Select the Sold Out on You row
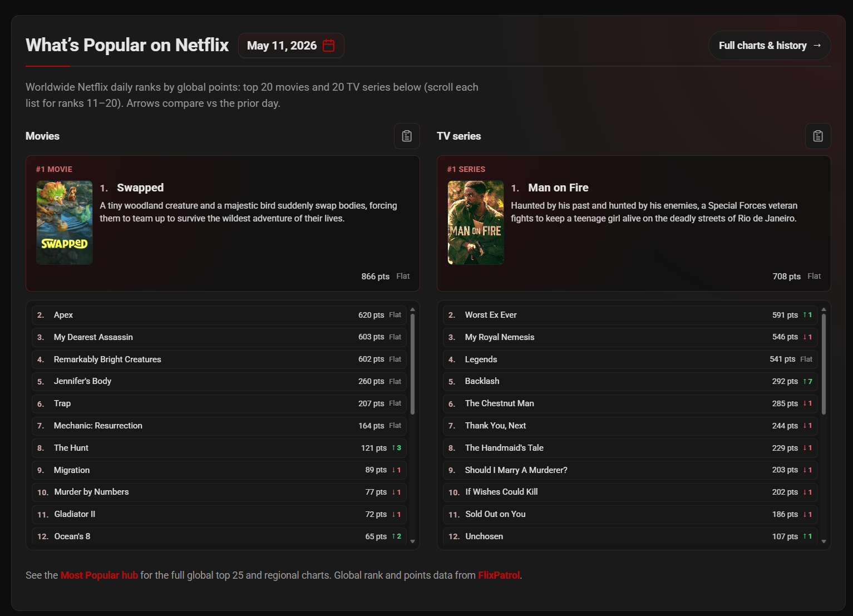The width and height of the screenshot is (853, 616). [x=630, y=514]
